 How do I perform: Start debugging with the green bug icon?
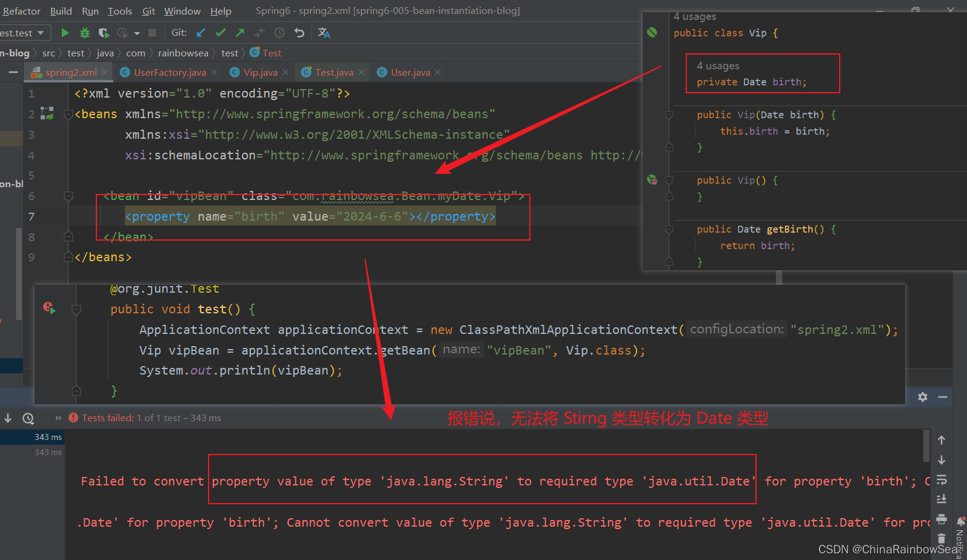coord(85,33)
